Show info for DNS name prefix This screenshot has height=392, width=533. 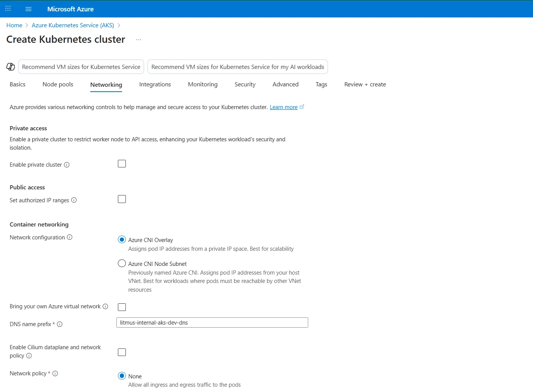coord(60,324)
